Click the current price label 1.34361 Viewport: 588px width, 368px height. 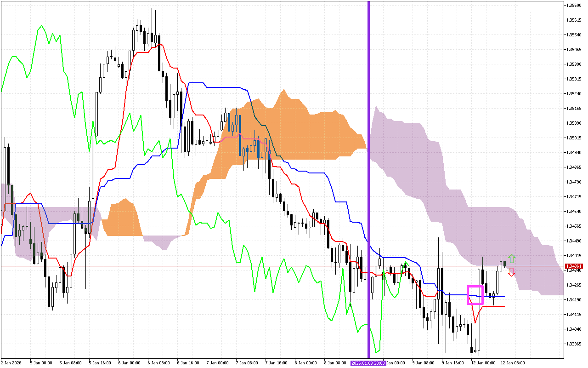575,265
